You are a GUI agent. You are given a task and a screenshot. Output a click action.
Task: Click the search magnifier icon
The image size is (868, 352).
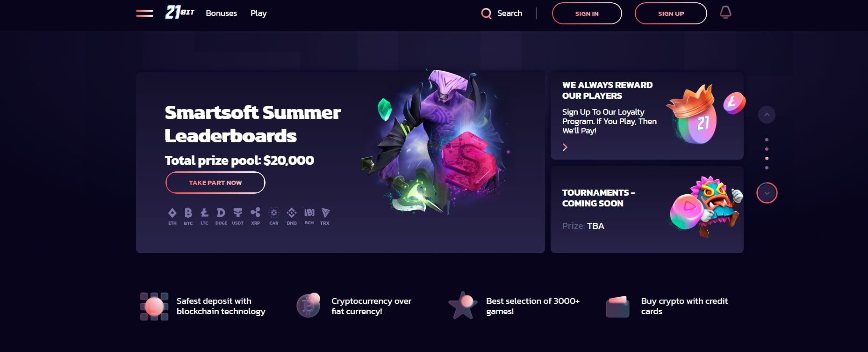(x=486, y=14)
